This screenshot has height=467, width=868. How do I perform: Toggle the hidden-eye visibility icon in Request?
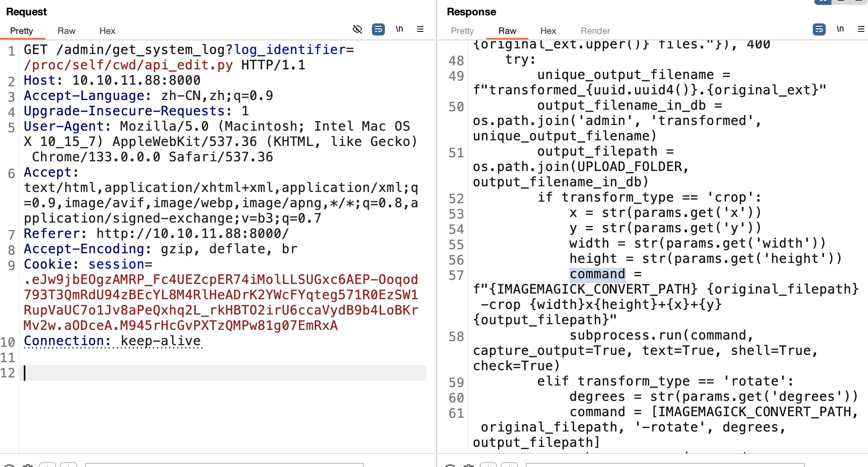click(x=357, y=29)
